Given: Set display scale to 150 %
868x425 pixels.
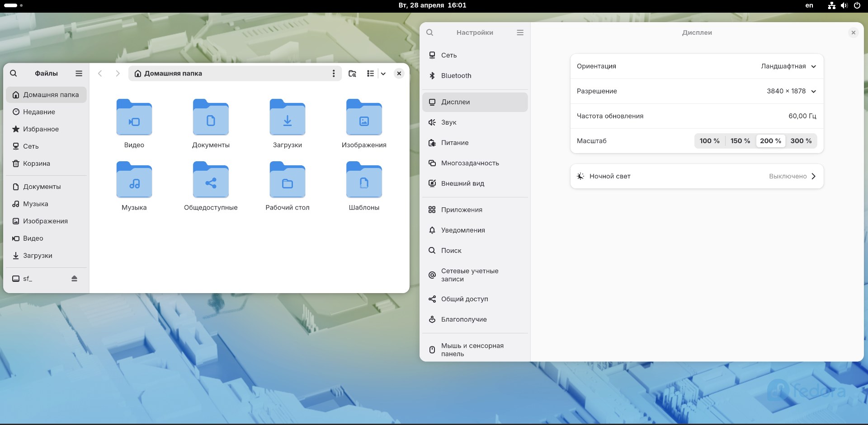Looking at the screenshot, I should [x=740, y=141].
